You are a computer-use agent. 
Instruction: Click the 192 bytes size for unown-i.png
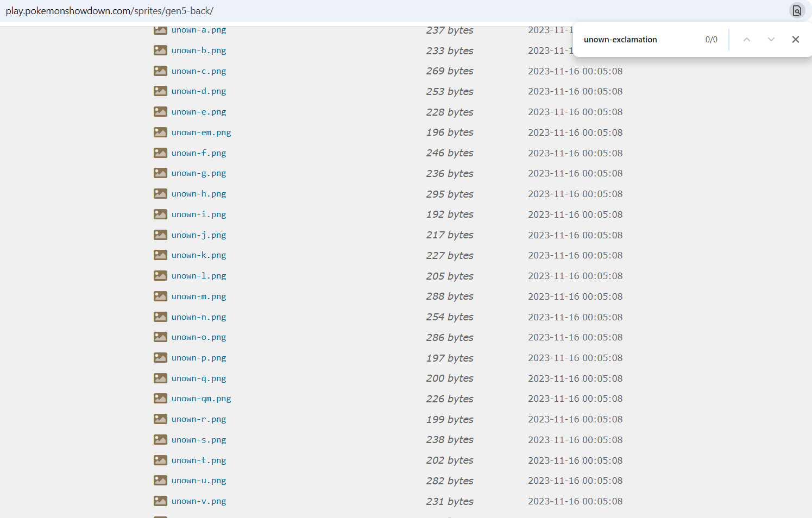(450, 214)
